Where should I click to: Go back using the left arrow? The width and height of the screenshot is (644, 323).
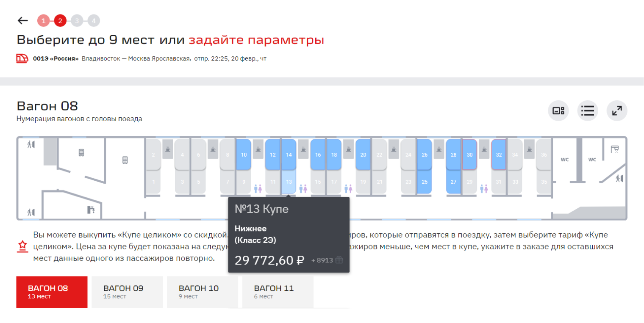click(22, 20)
